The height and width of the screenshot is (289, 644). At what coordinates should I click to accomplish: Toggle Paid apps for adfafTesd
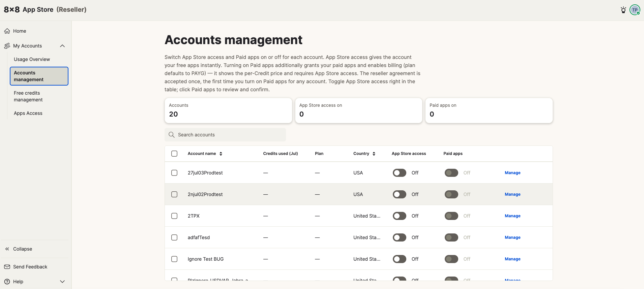click(451, 237)
